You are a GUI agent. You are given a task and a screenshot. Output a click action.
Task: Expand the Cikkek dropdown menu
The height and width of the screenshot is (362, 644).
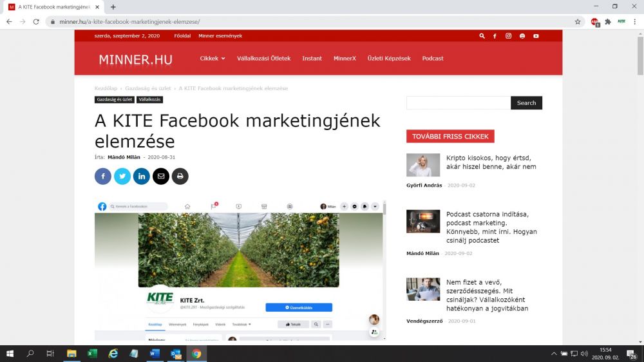(x=213, y=59)
